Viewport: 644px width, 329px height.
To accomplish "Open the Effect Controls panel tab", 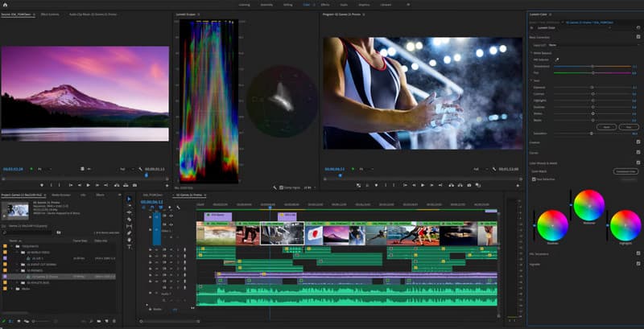I will tap(48, 14).
